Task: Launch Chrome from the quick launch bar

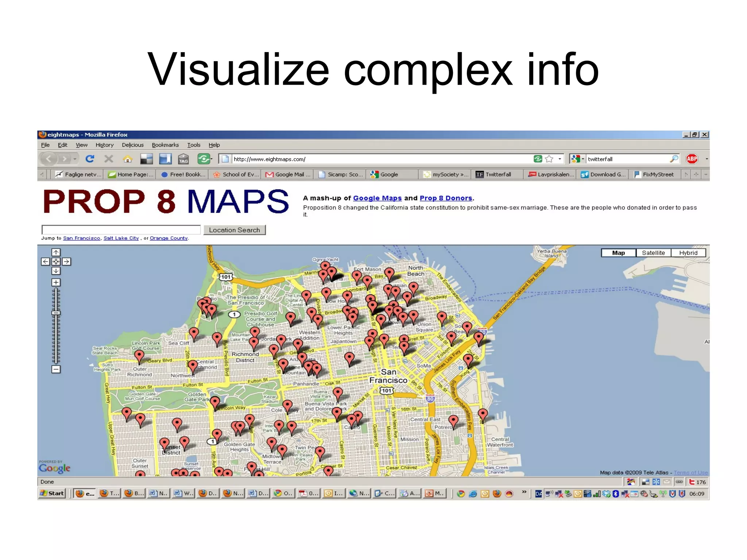Action: 461,494
